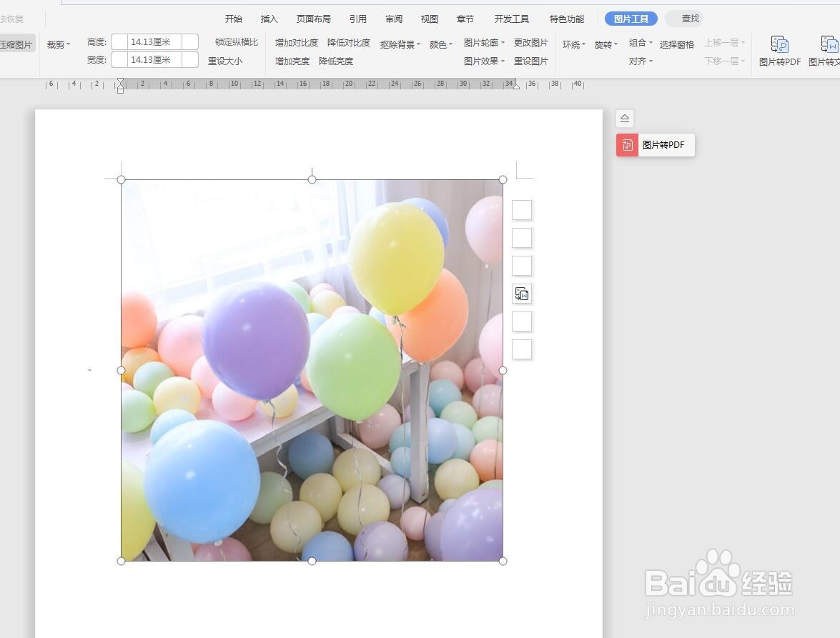The width and height of the screenshot is (840, 638).
Task: Click the red 图片转PDF floating panel icon
Action: coord(628,145)
